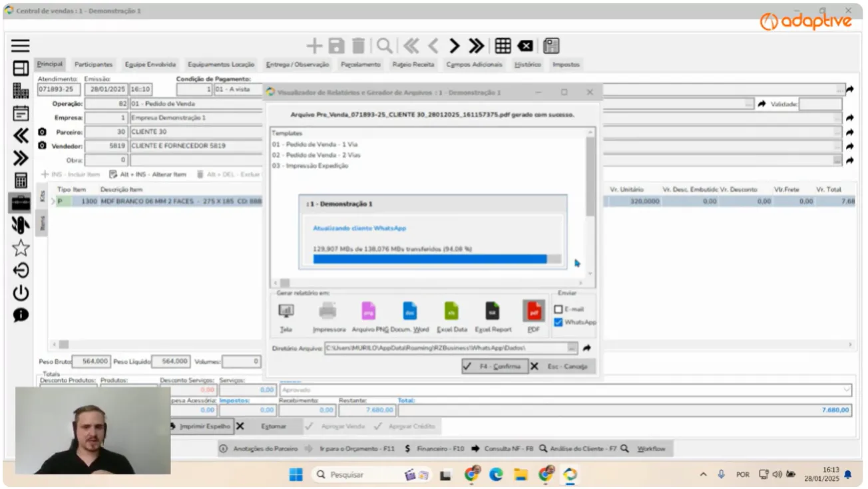Select template 03 - Impressão Expedição
This screenshot has height=489, width=868.
pos(310,166)
